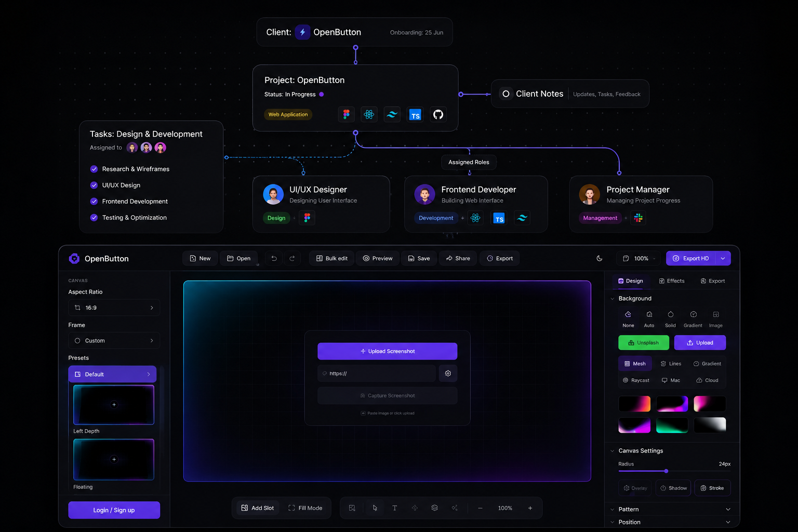Click the Figma icon in Project card

(x=346, y=114)
